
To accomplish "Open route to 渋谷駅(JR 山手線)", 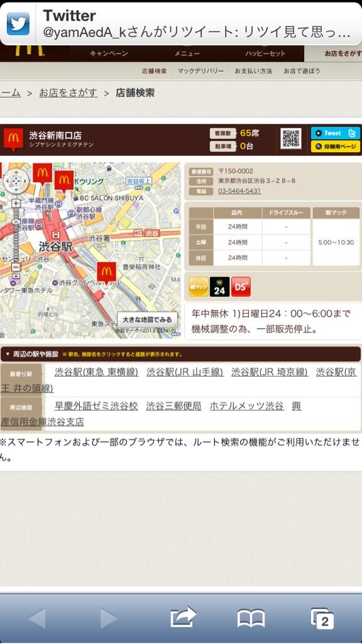I will (185, 372).
